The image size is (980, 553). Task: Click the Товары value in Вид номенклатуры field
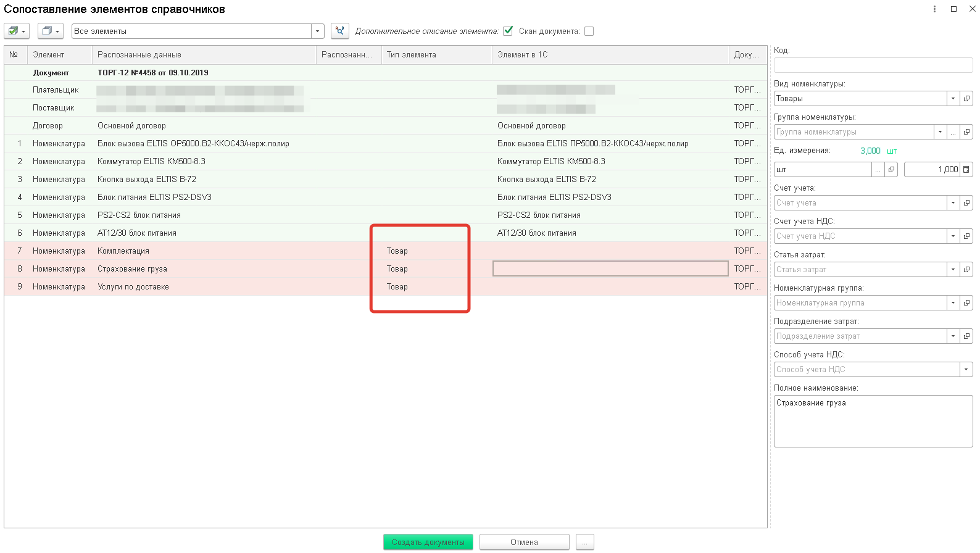(x=860, y=99)
